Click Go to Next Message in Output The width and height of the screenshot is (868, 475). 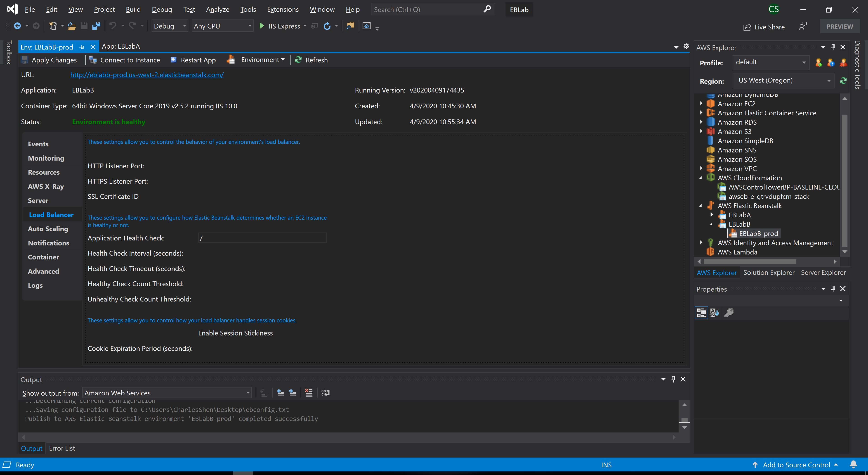coord(292,392)
